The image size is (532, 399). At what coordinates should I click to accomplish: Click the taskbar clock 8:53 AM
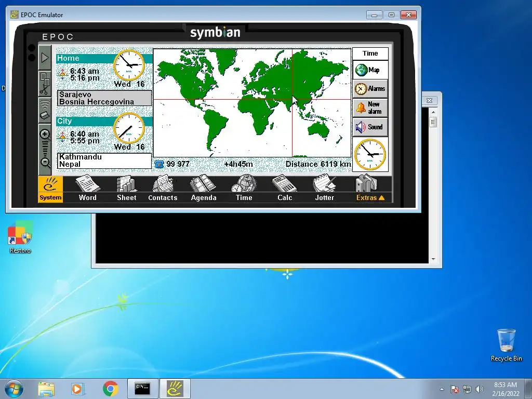pos(506,389)
